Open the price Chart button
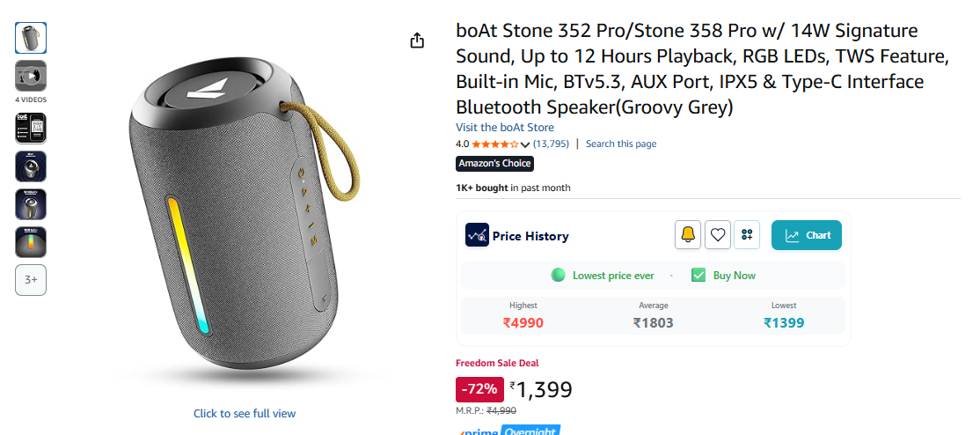This screenshot has width=980, height=435. point(807,235)
